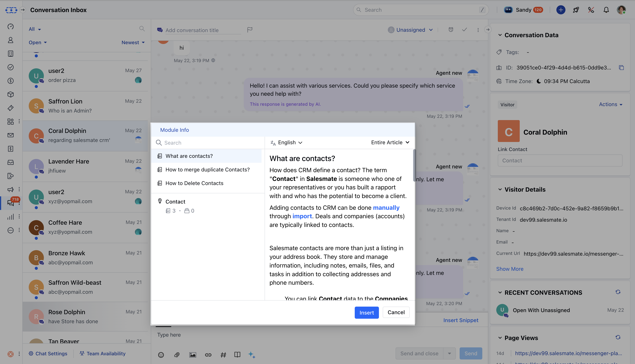Mark conversation resolved with checkmark icon

[464, 30]
